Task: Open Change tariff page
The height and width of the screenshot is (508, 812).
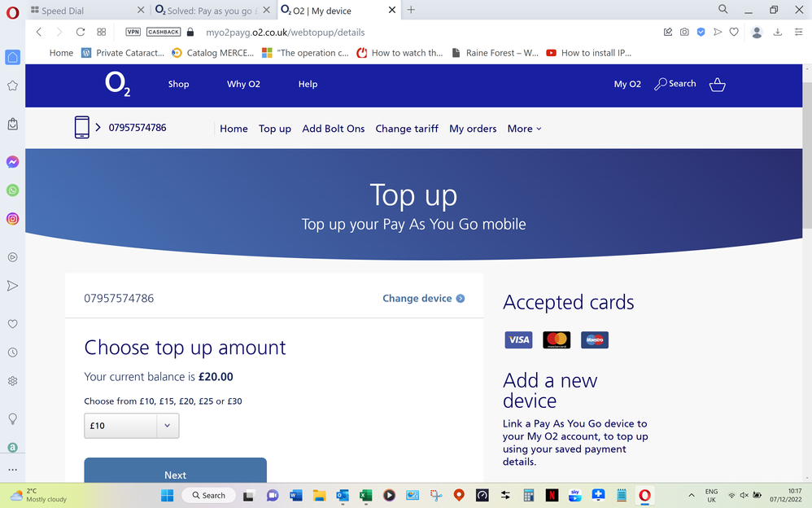Action: 407,129
